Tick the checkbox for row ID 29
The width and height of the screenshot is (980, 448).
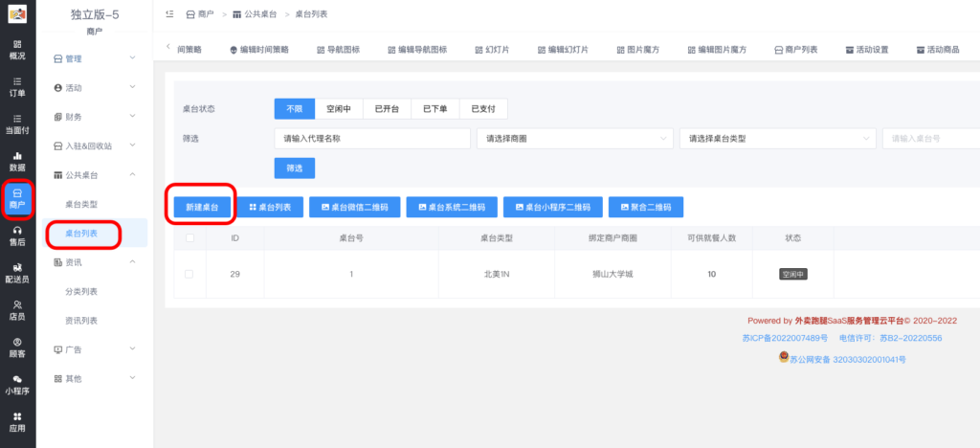pyautogui.click(x=189, y=274)
